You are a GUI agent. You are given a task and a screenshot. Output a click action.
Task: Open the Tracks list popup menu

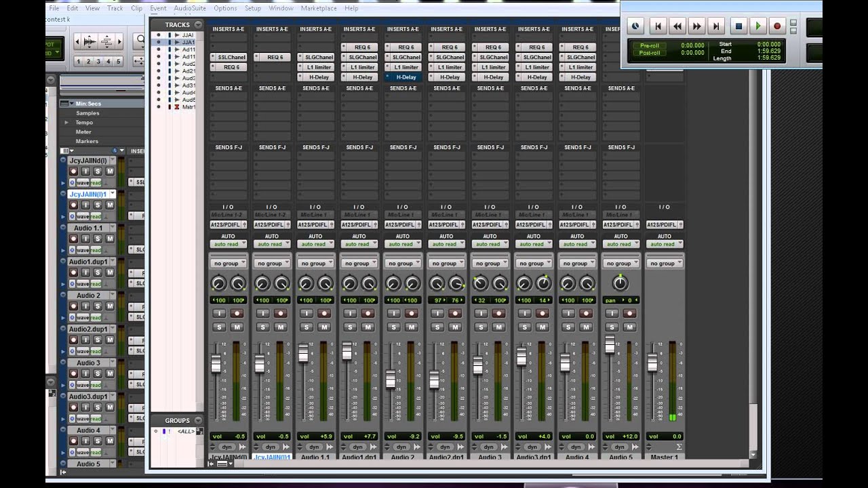point(198,24)
